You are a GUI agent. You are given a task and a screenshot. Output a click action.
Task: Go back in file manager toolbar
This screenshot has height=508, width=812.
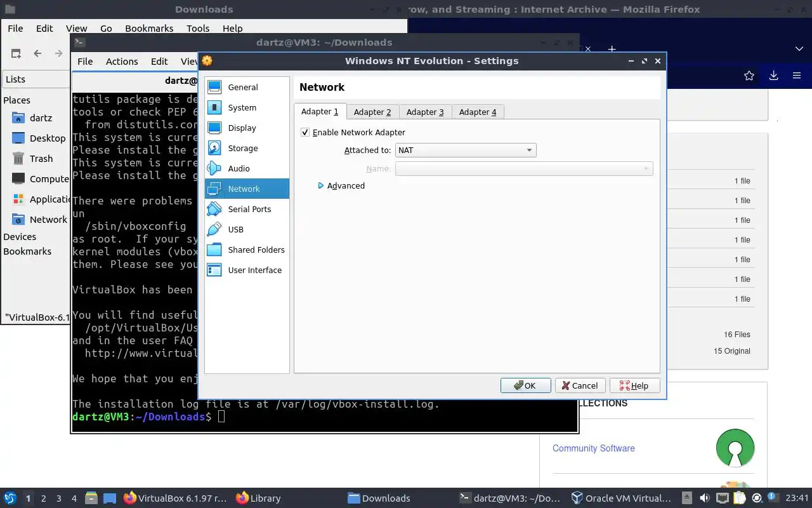[37, 53]
